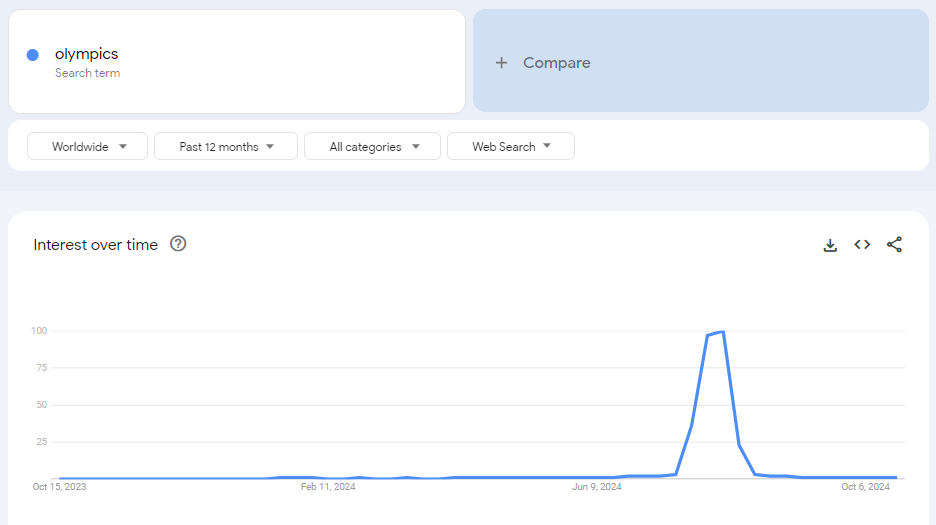Open the embed code icon
The width and height of the screenshot is (936, 525).
[862, 245]
